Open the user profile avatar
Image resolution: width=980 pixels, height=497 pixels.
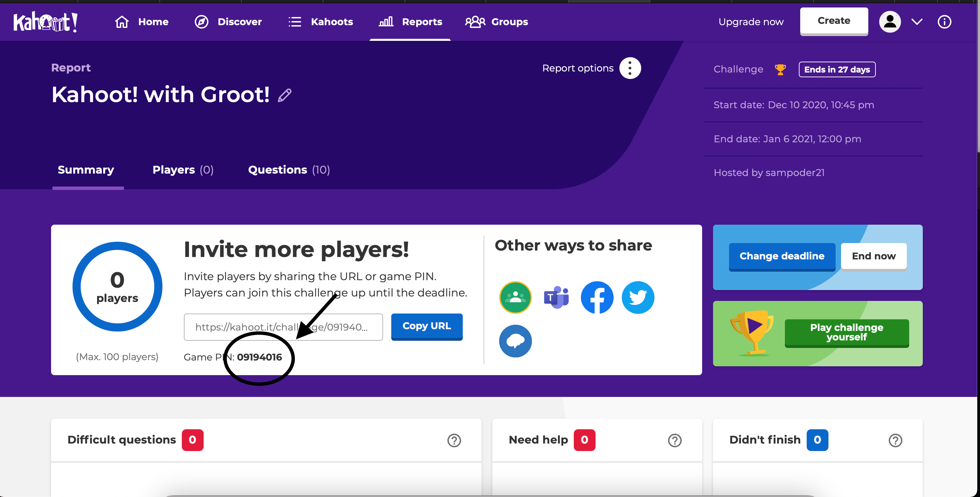(889, 22)
